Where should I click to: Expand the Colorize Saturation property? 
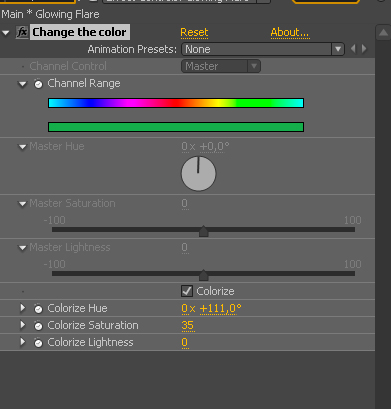tap(23, 325)
